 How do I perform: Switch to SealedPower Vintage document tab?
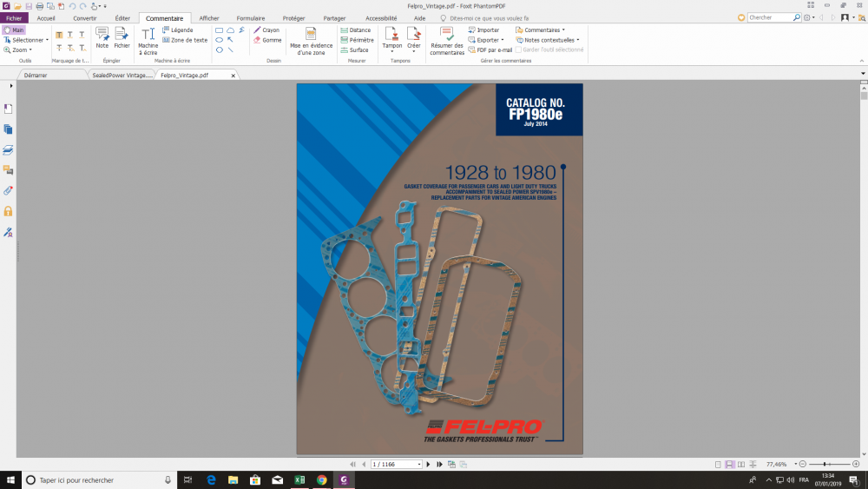122,75
